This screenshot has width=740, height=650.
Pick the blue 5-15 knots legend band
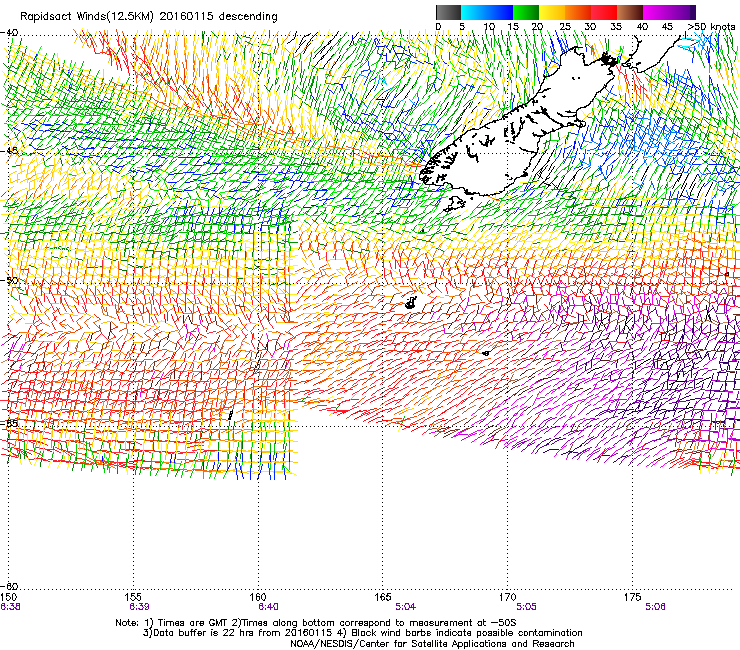pyautogui.click(x=487, y=12)
